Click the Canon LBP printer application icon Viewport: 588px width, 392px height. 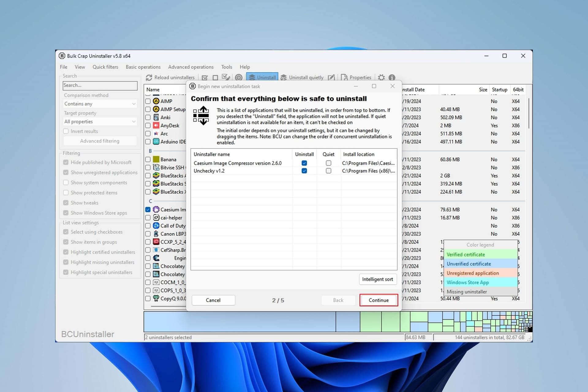156,234
